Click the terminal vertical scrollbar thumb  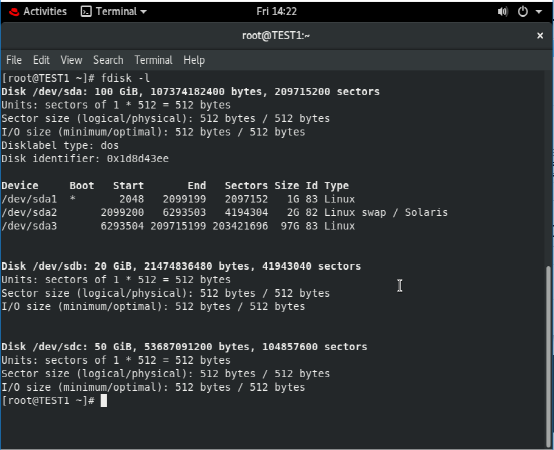(x=548, y=356)
